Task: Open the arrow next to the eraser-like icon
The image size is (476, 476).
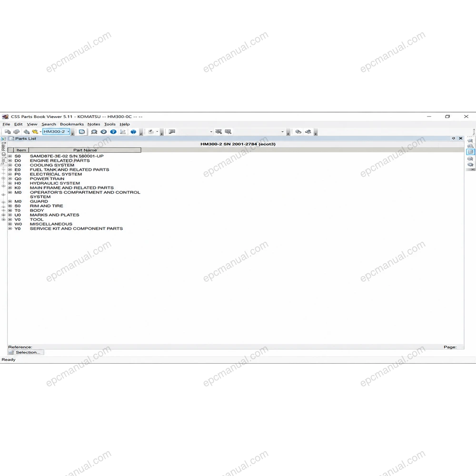Action: [x=157, y=132]
